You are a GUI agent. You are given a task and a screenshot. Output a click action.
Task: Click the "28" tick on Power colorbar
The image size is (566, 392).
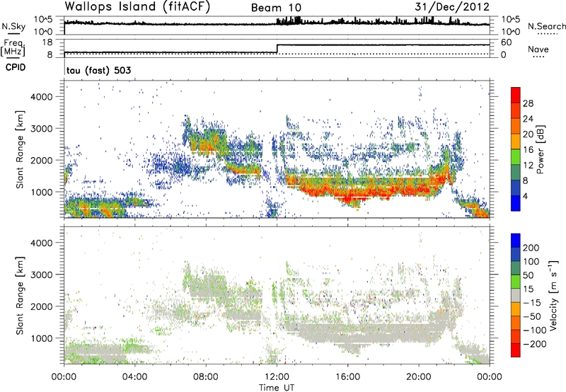pyautogui.click(x=528, y=103)
